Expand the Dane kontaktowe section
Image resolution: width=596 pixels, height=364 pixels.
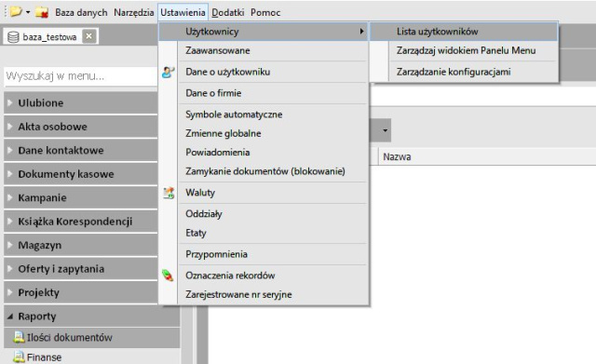pos(80,150)
